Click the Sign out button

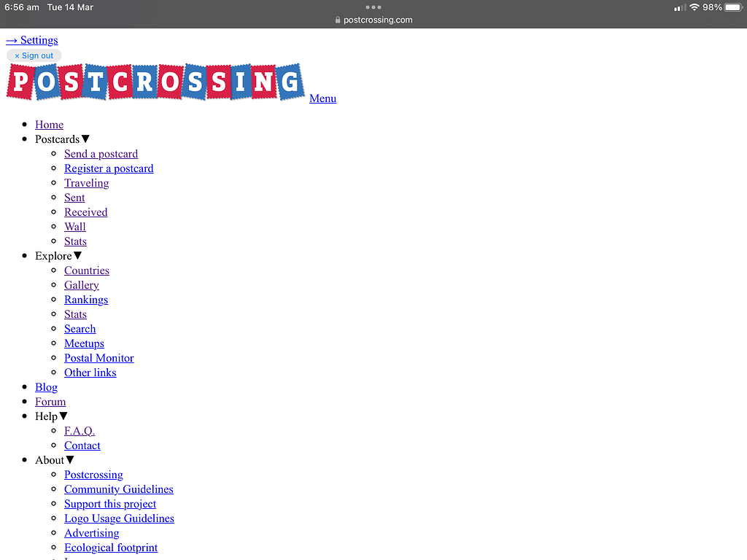34,55
